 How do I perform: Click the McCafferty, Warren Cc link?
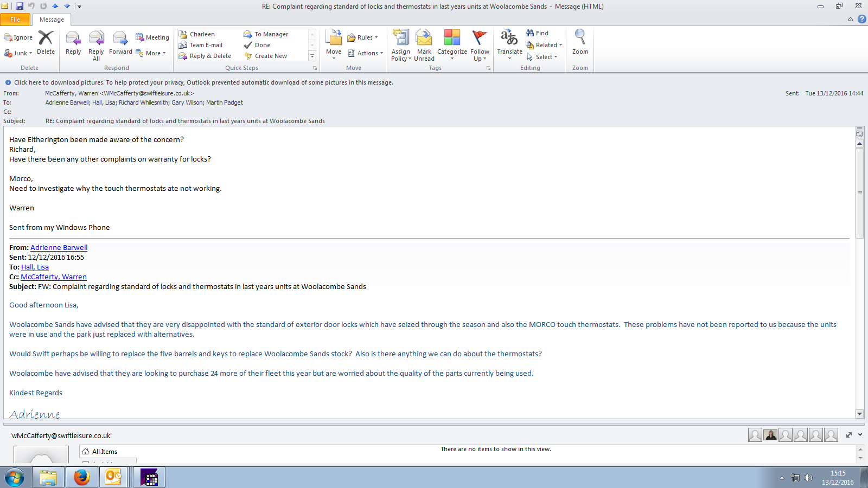pos(54,277)
